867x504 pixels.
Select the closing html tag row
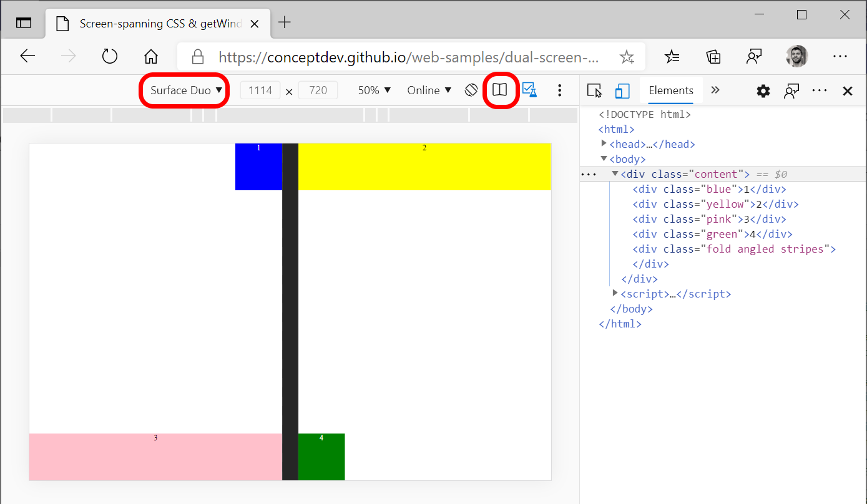pyautogui.click(x=620, y=324)
